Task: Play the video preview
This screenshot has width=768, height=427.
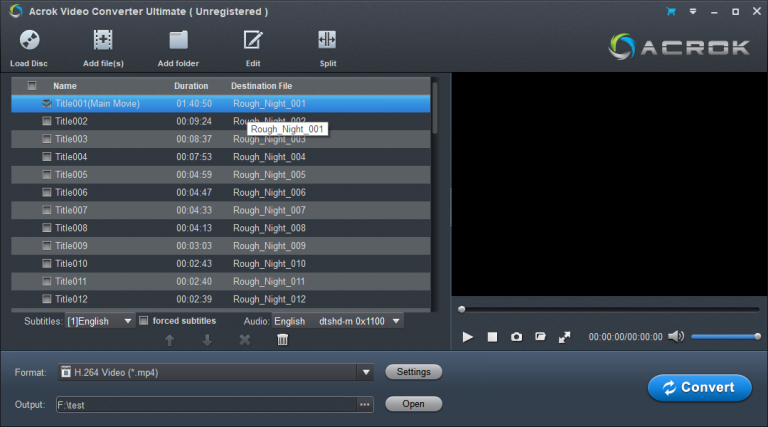Action: pyautogui.click(x=468, y=337)
